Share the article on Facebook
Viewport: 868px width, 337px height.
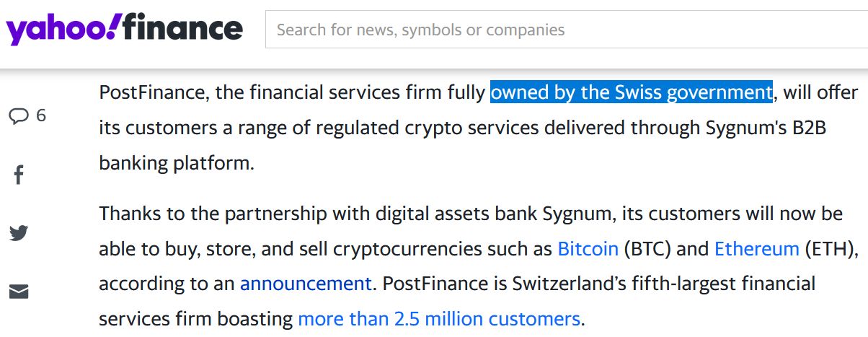click(19, 175)
